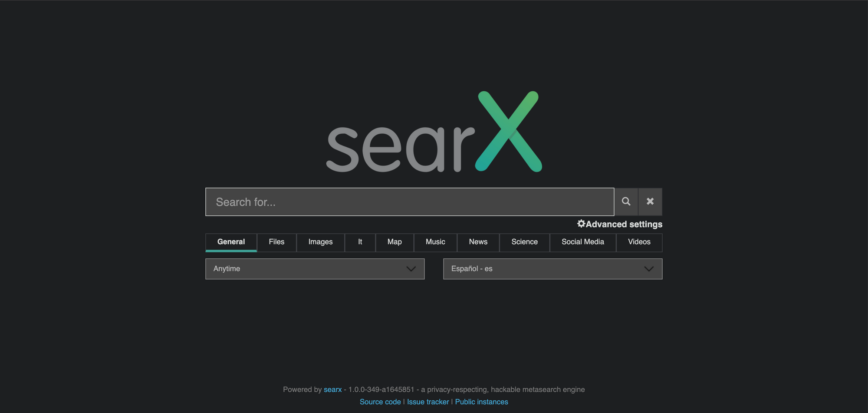Choose the Music category tab

click(435, 242)
